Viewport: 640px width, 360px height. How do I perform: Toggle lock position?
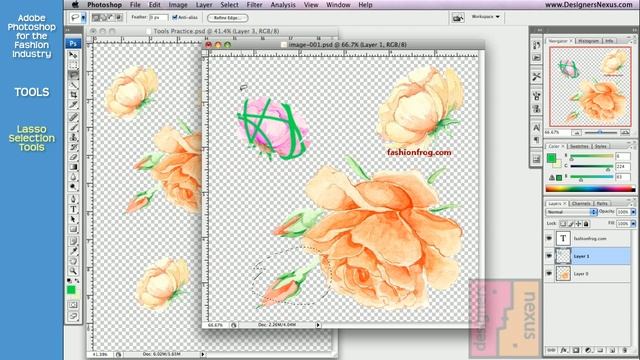point(578,224)
